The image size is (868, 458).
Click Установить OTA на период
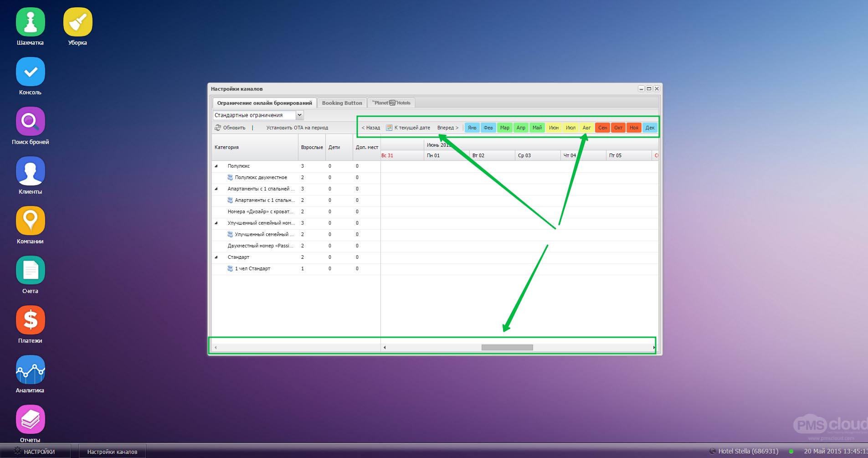pyautogui.click(x=297, y=128)
